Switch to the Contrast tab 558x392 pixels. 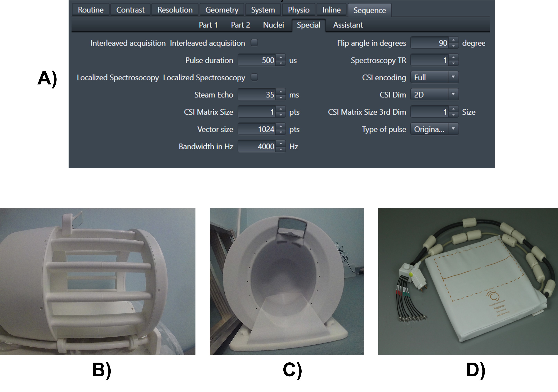[130, 10]
